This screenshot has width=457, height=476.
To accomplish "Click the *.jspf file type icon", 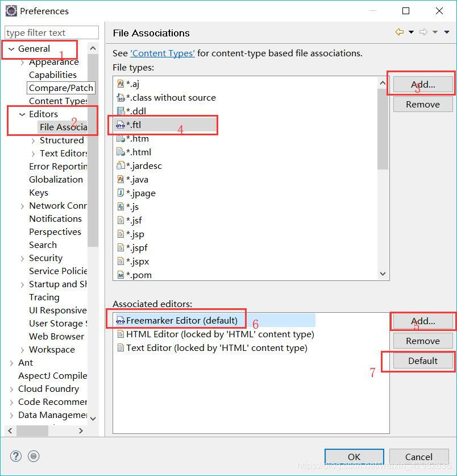I will [121, 247].
